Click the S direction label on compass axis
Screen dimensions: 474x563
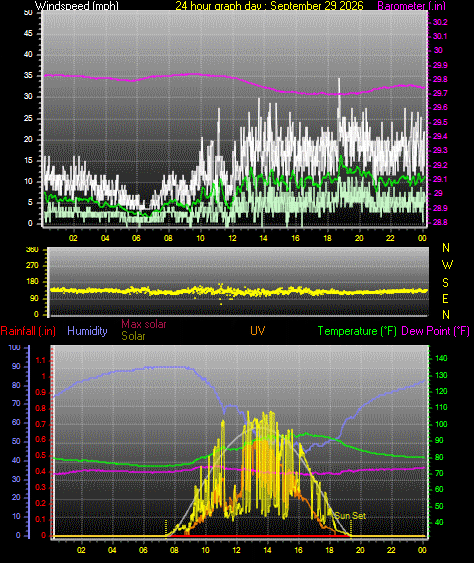pyautogui.click(x=445, y=283)
